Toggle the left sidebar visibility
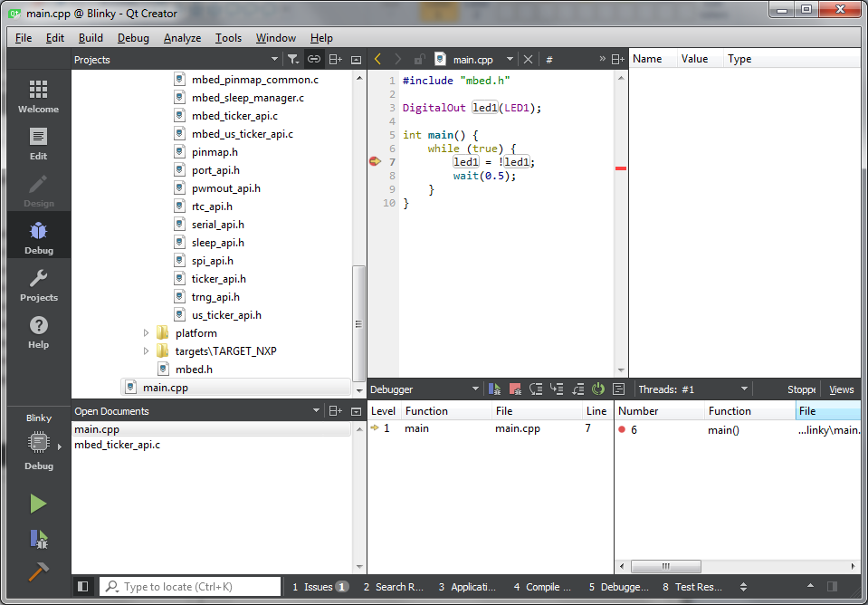Viewport: 868px width, 605px height. [83, 587]
